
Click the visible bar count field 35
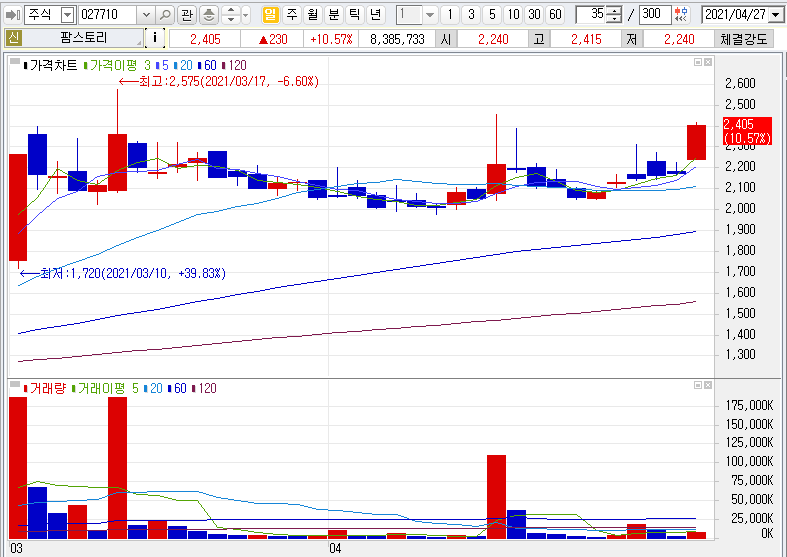coord(590,15)
